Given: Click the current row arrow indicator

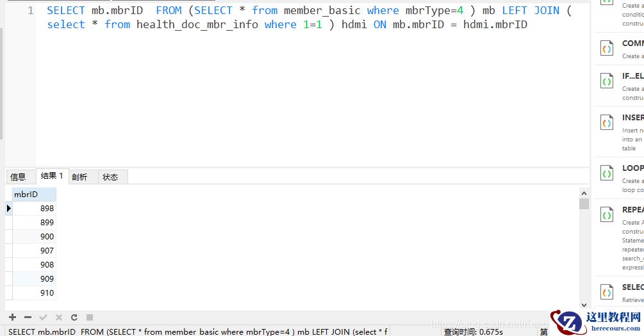Looking at the screenshot, I should [8, 209].
